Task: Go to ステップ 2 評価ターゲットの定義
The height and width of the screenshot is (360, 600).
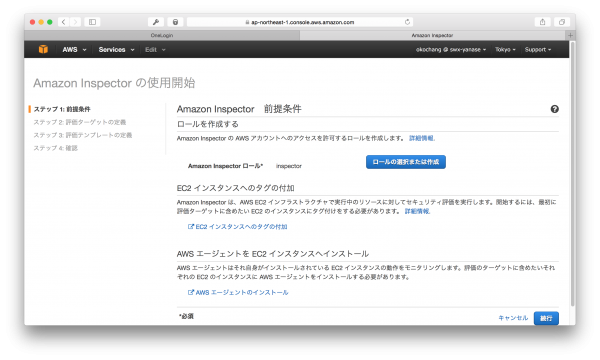Action: tap(80, 122)
